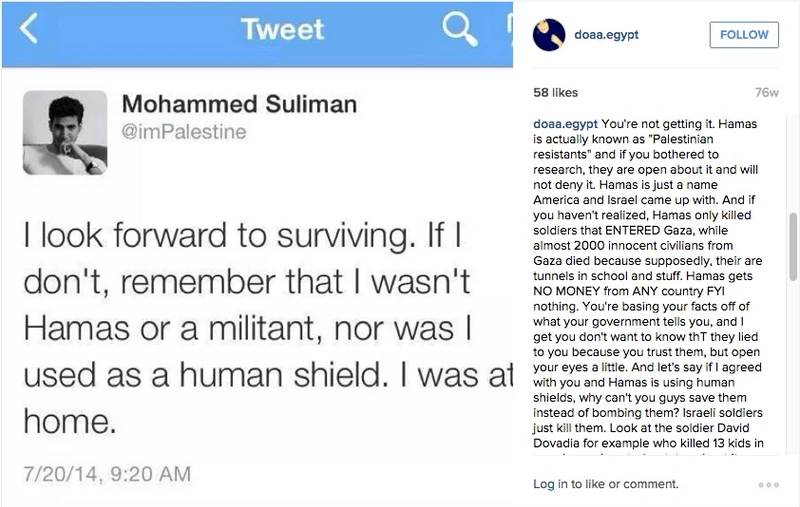Open the @imPalestine handle
This screenshot has width=800, height=507.
click(x=183, y=132)
